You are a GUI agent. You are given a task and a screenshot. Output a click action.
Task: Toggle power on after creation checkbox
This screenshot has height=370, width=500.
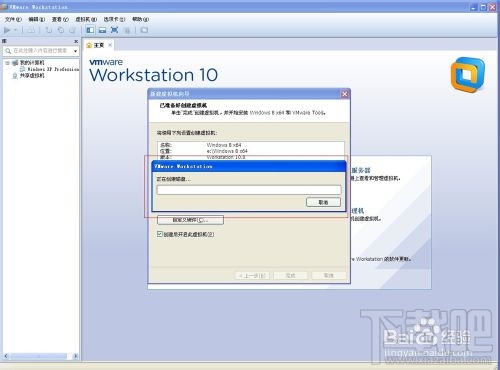coord(160,234)
